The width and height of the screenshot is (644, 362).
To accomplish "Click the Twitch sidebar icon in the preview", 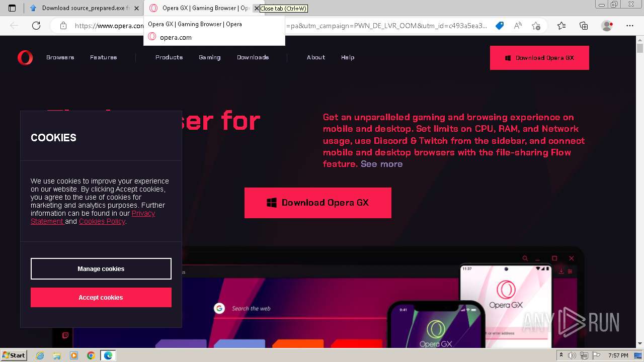I will click(65, 335).
